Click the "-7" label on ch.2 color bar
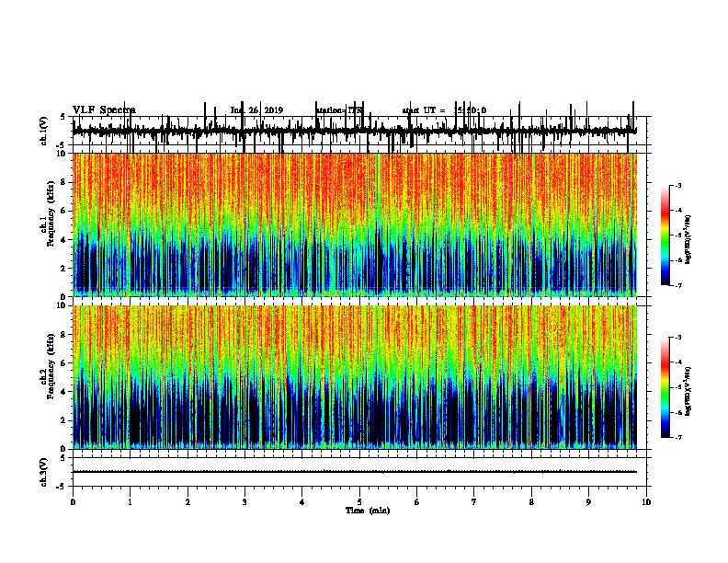728x563 pixels. click(x=677, y=438)
